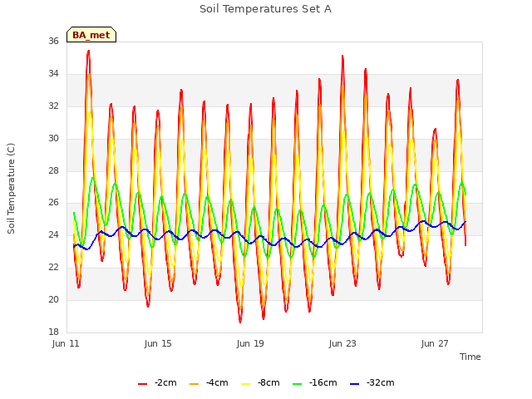Select the -32cm legend label
The height and width of the screenshot is (399, 532).
tap(381, 383)
